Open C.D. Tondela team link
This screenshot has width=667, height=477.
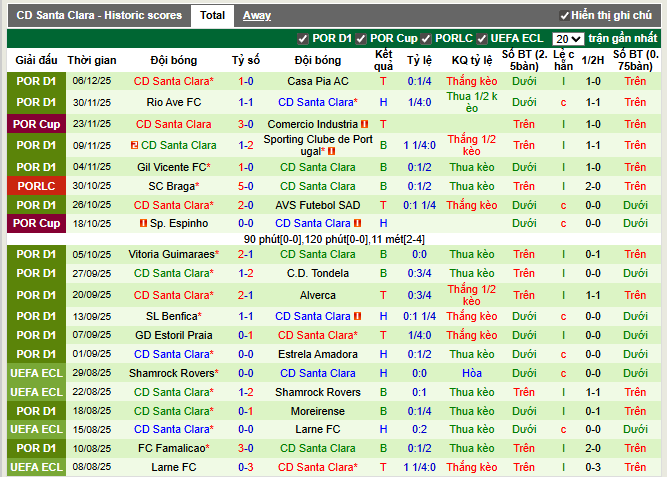(318, 273)
